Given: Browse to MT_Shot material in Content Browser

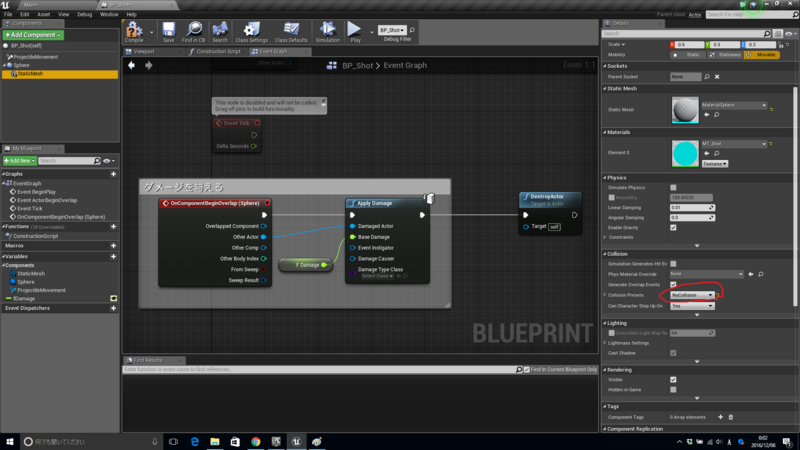Looking at the screenshot, I should pyautogui.click(x=717, y=154).
